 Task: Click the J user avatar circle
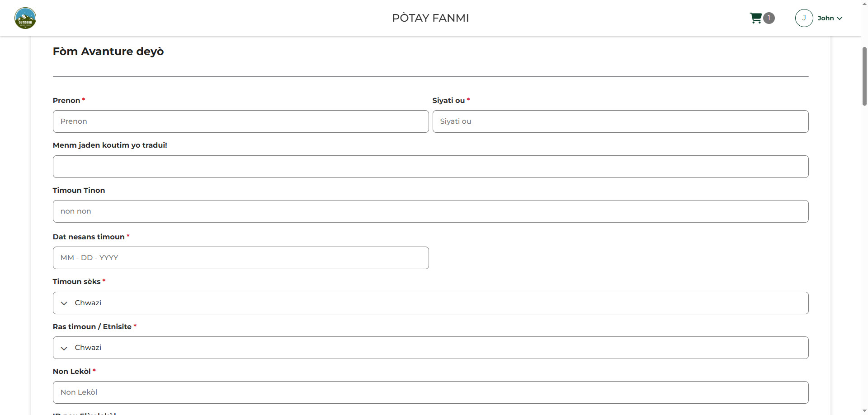tap(804, 18)
